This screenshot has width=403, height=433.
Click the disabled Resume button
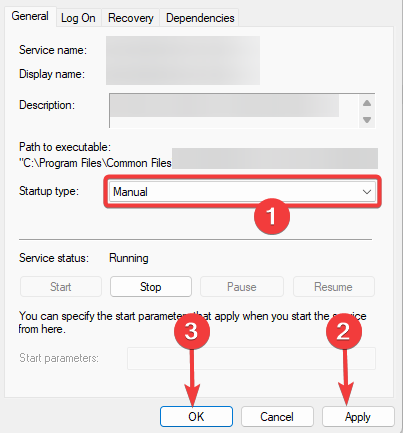click(333, 287)
